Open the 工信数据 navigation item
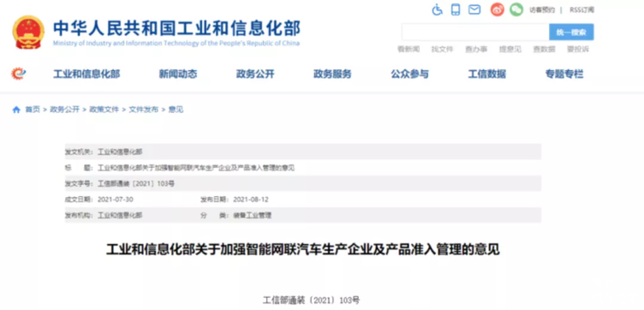 pyautogui.click(x=486, y=75)
